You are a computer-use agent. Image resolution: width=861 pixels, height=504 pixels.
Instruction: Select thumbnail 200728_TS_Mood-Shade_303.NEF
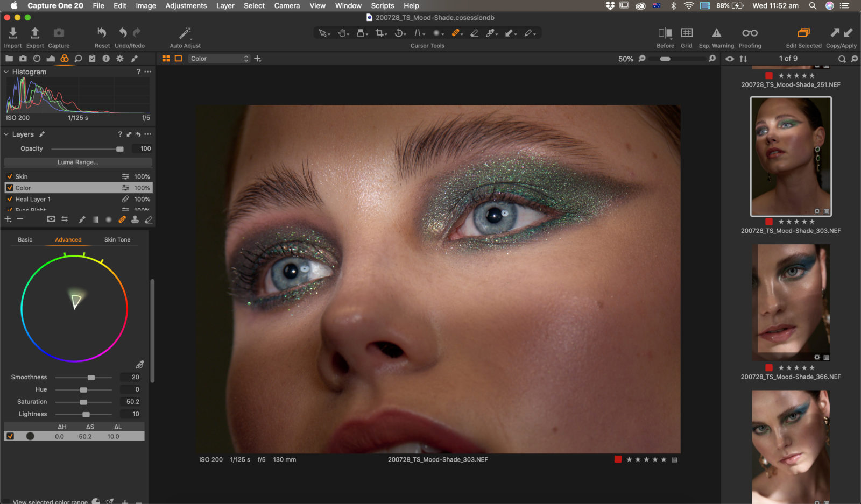click(790, 156)
